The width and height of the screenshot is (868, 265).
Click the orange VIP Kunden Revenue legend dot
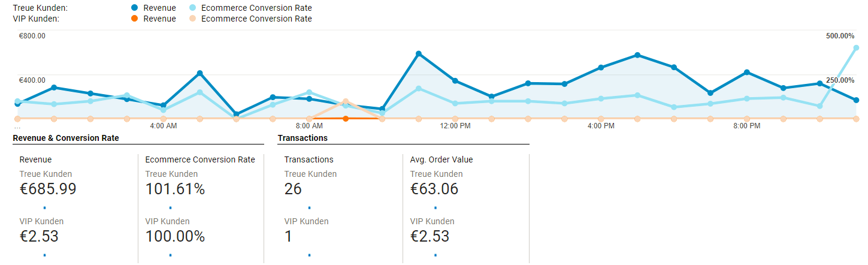click(134, 19)
